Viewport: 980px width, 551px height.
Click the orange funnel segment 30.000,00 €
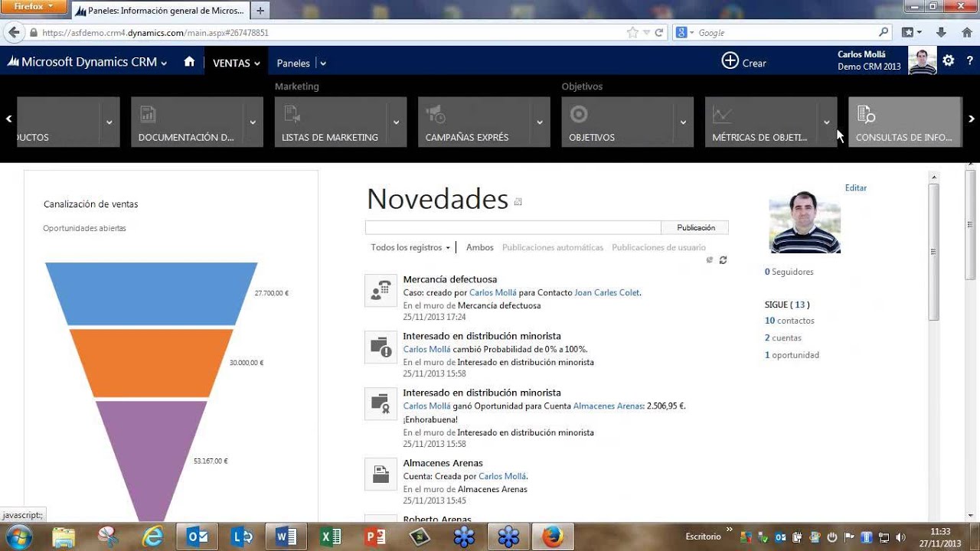pyautogui.click(x=152, y=363)
